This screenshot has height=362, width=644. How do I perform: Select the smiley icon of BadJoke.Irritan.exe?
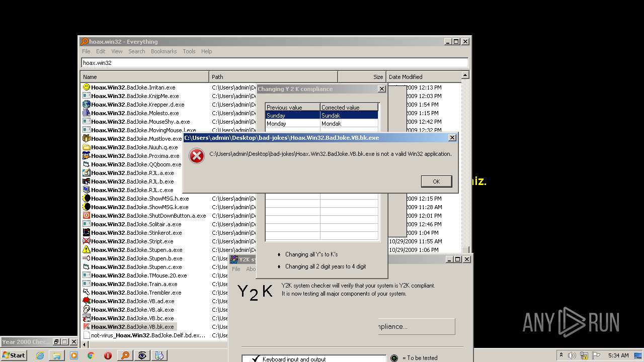click(87, 87)
